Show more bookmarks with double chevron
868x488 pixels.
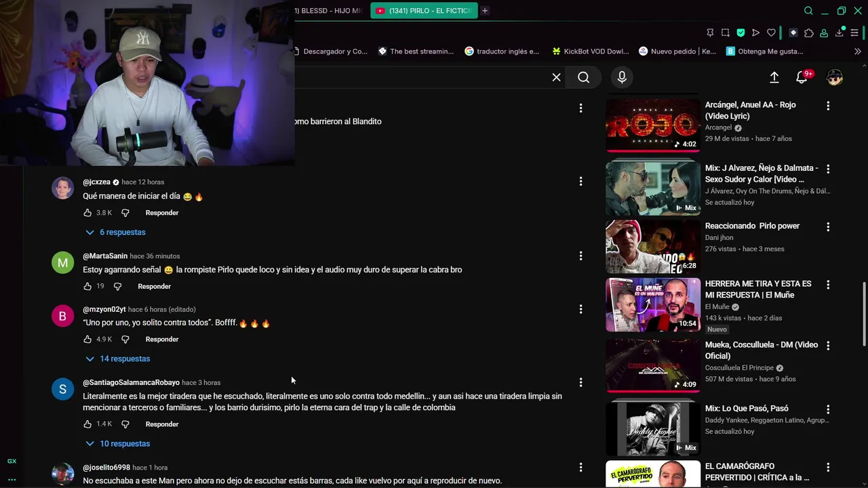tap(857, 51)
